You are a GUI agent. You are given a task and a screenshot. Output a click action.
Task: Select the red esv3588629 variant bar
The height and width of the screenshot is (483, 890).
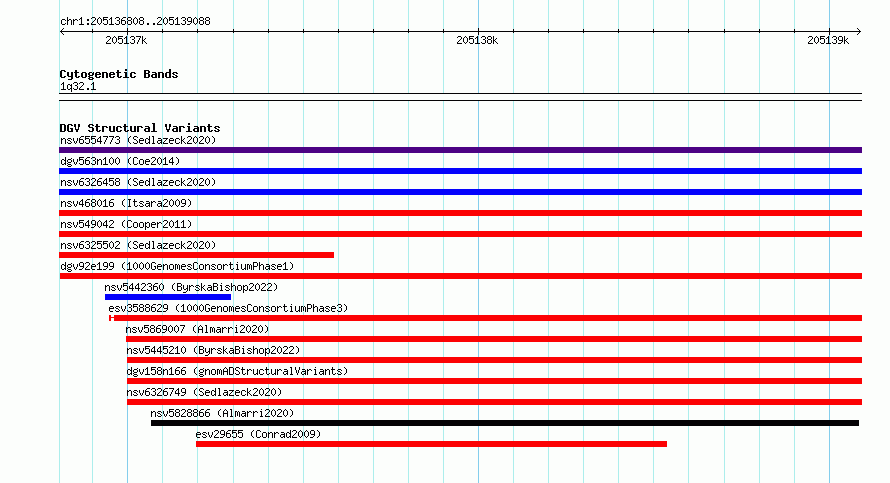pyautogui.click(x=486, y=318)
